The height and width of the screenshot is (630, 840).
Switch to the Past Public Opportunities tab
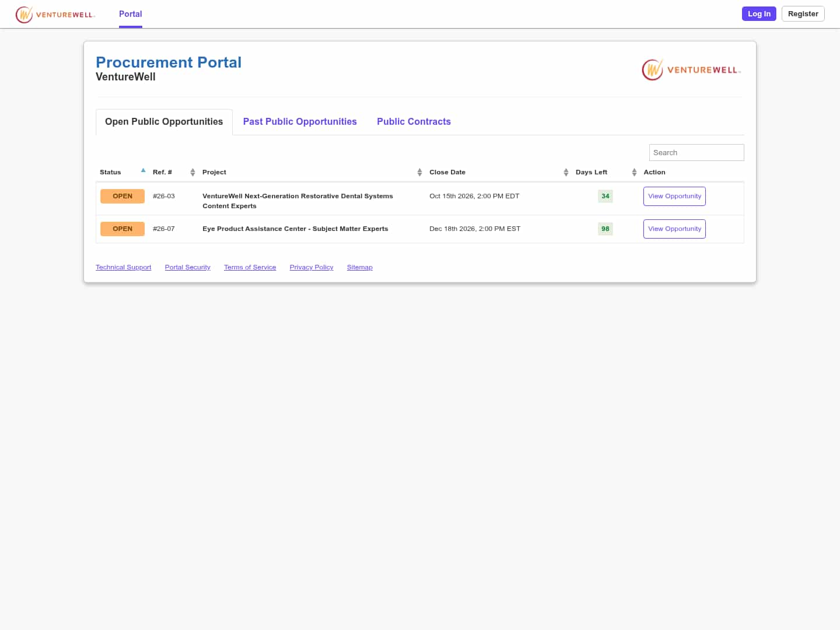300,121
